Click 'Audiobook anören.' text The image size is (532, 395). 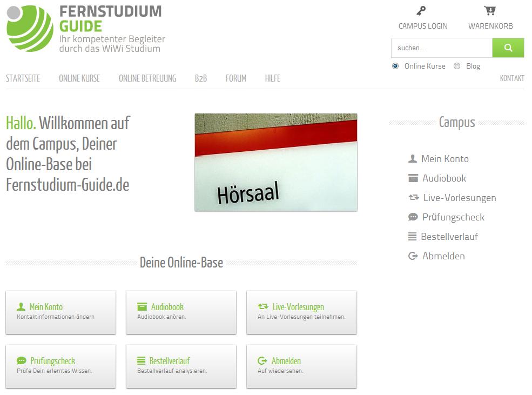coord(161,317)
